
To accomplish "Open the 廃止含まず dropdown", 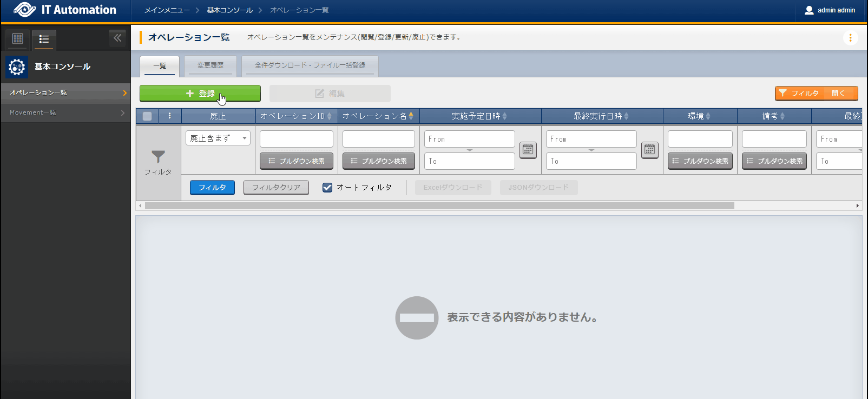I will pos(218,138).
